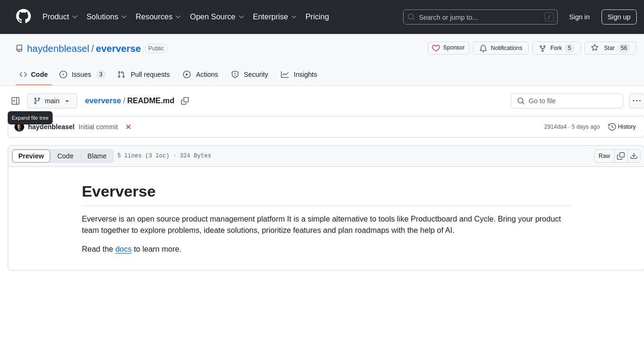Viewport: 644px width, 362px height.
Task: Copy raw file contents
Action: pos(621,156)
